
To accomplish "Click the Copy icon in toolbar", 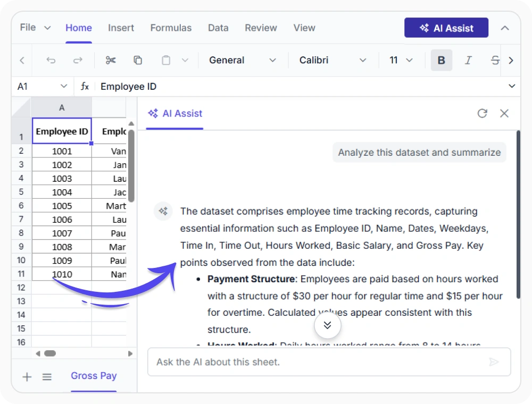I will (x=138, y=60).
